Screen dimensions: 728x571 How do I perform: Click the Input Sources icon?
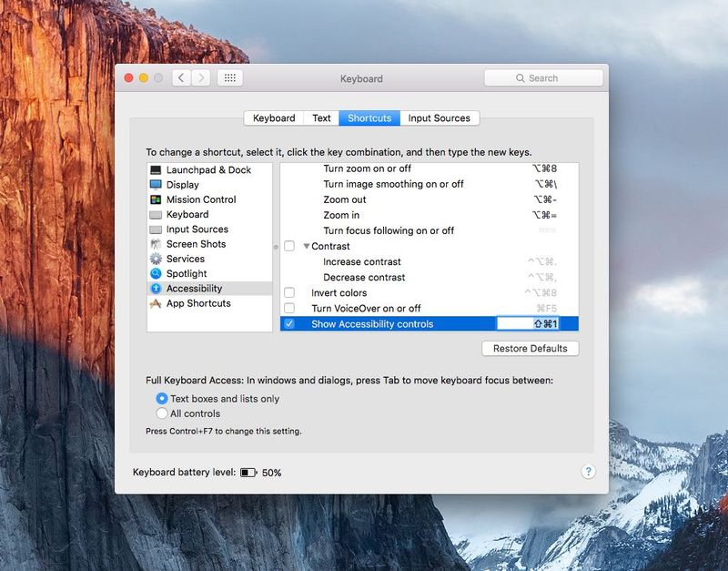click(x=156, y=229)
